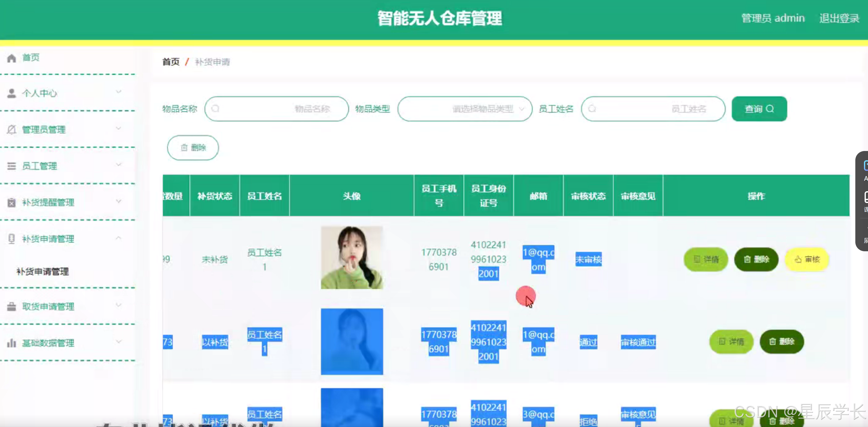
Task: Click the 管理员管理 bell icon
Action: pos(11,130)
